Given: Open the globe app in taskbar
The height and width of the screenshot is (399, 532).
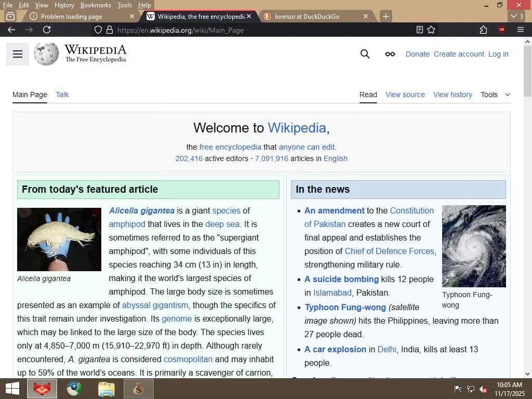Looking at the screenshot, I should (74, 389).
